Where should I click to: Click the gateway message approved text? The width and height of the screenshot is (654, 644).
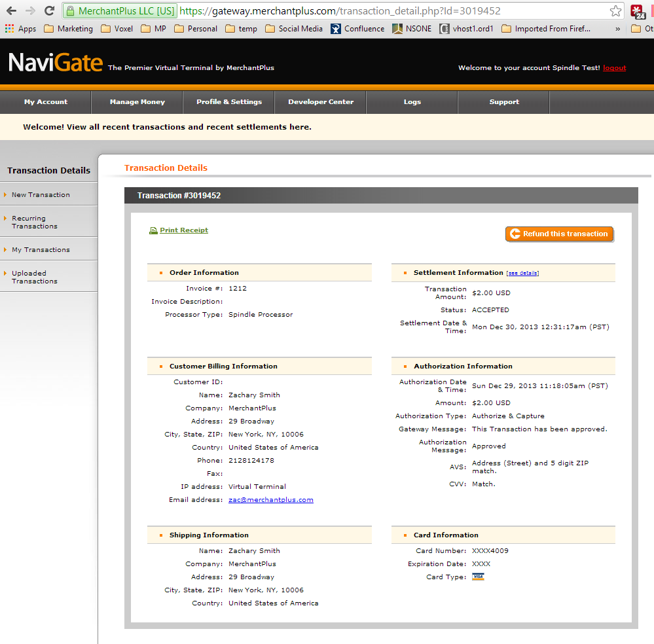tap(539, 429)
